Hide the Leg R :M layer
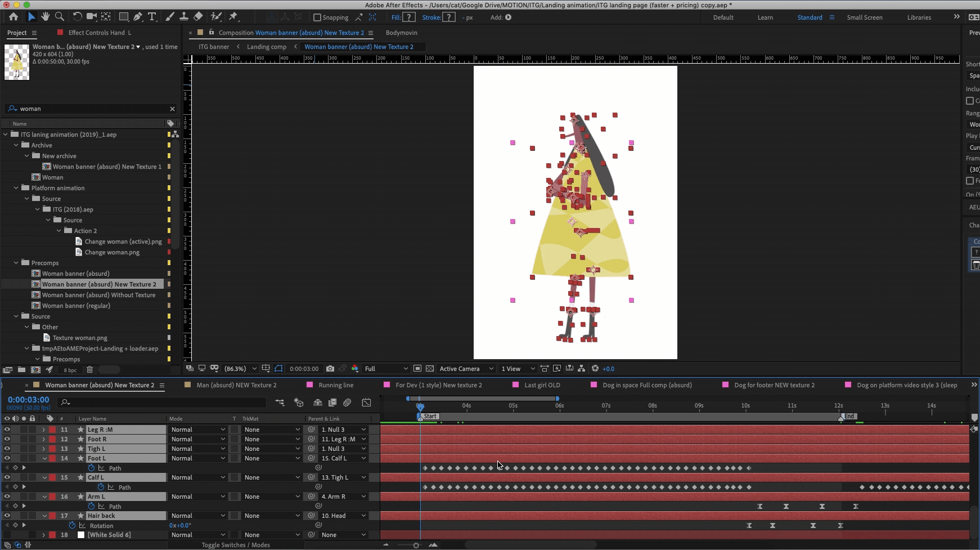 (7, 430)
